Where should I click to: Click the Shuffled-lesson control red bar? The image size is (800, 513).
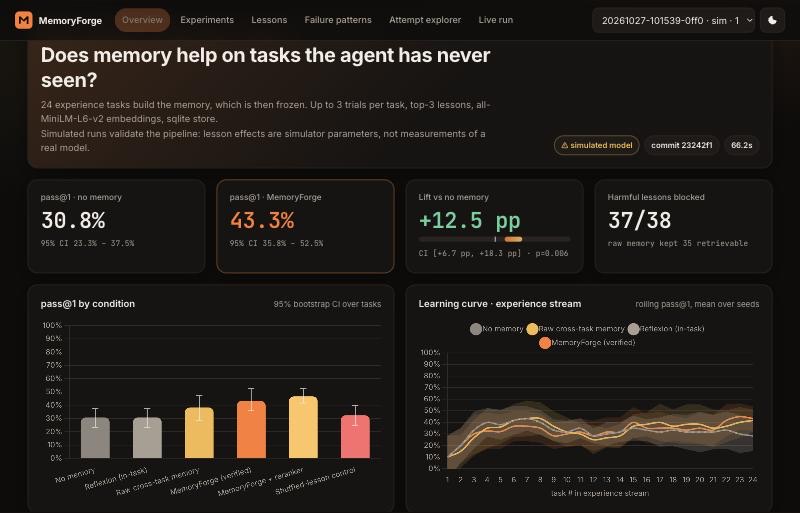[x=356, y=437]
